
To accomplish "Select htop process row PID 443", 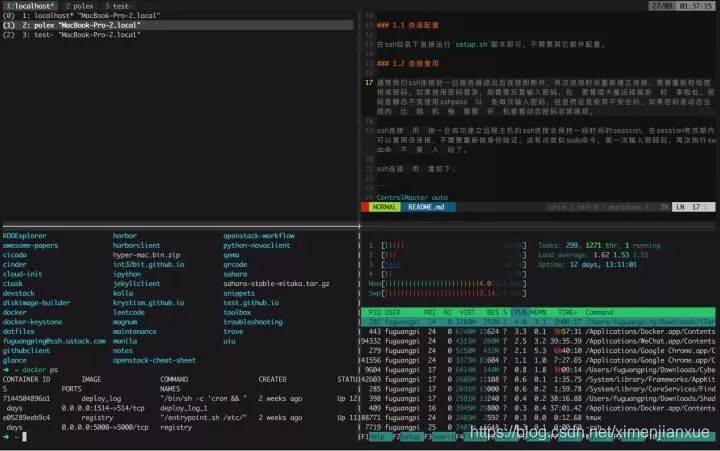I will pos(538,332).
